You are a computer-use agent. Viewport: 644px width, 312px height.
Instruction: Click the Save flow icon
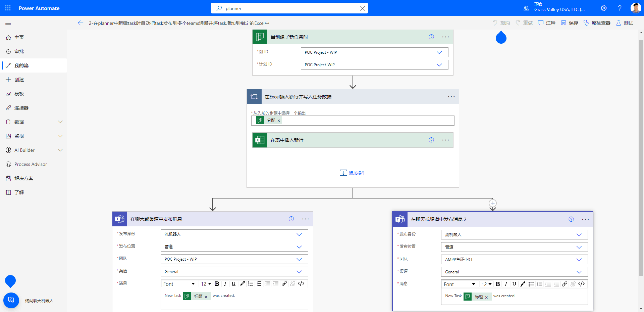pos(563,23)
